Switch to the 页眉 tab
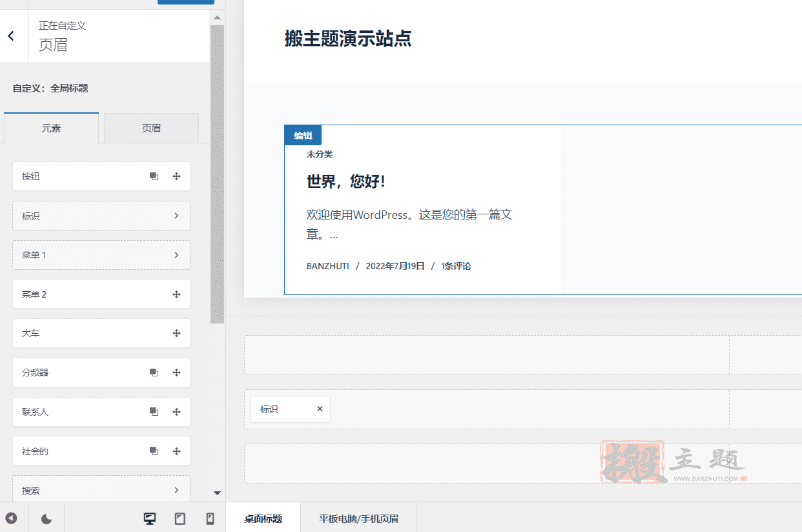 pyautogui.click(x=151, y=128)
